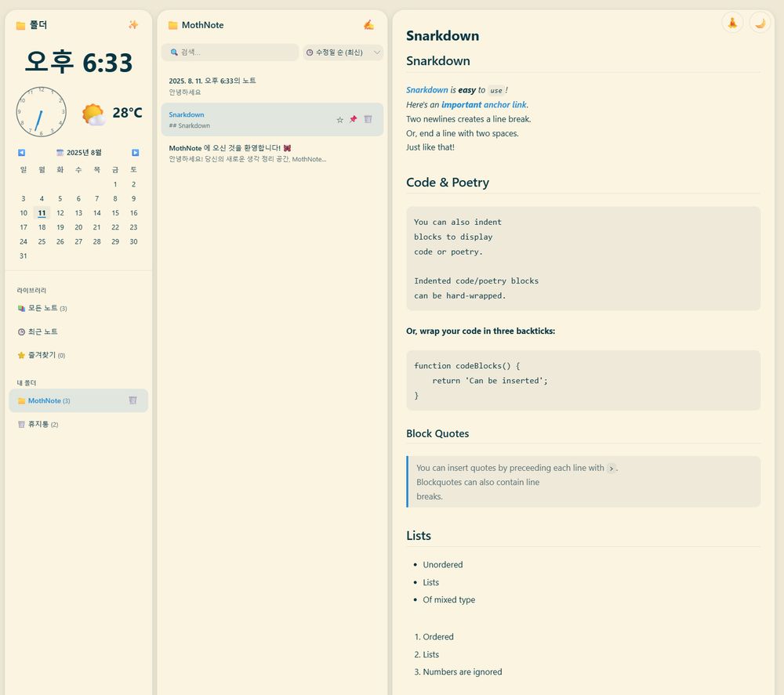Screen dimensions: 784x695
Task: Follow the Snarkdown link in preview
Action: (x=427, y=90)
